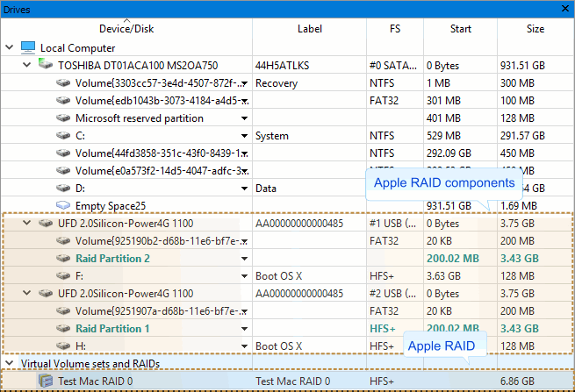Click the Data label of D: drive
The width and height of the screenshot is (575, 392).
[x=266, y=189]
